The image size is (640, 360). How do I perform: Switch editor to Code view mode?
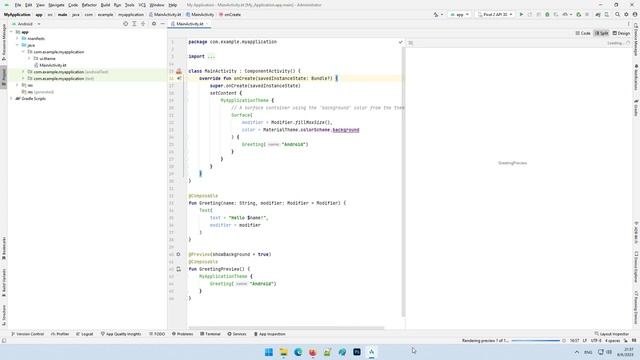tap(583, 33)
